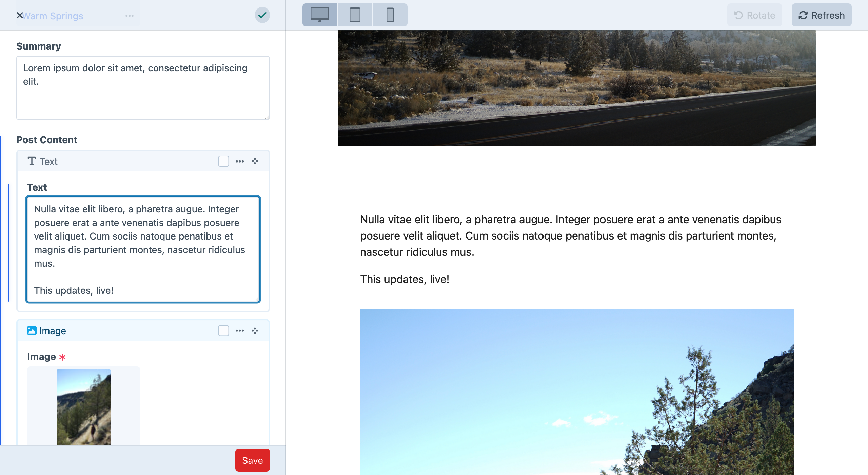Select the Image widget checkbox
The height and width of the screenshot is (475, 868).
[x=223, y=330]
